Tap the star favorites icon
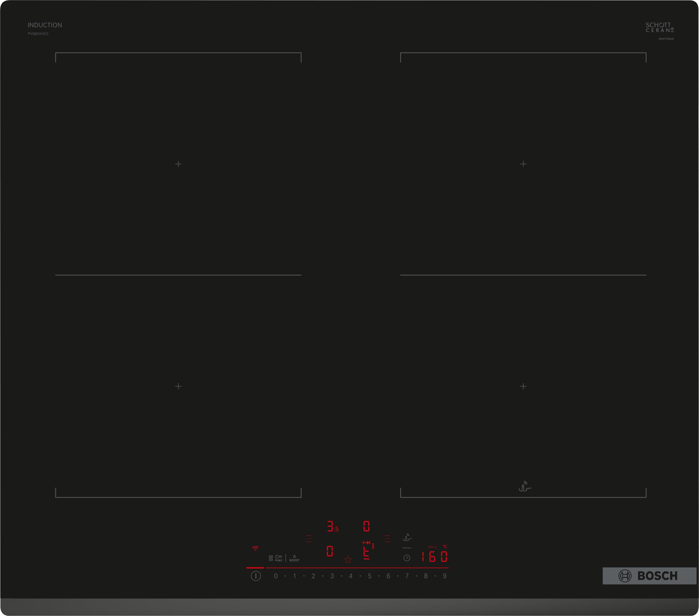Screen dimensions: 699x616 coord(348,560)
